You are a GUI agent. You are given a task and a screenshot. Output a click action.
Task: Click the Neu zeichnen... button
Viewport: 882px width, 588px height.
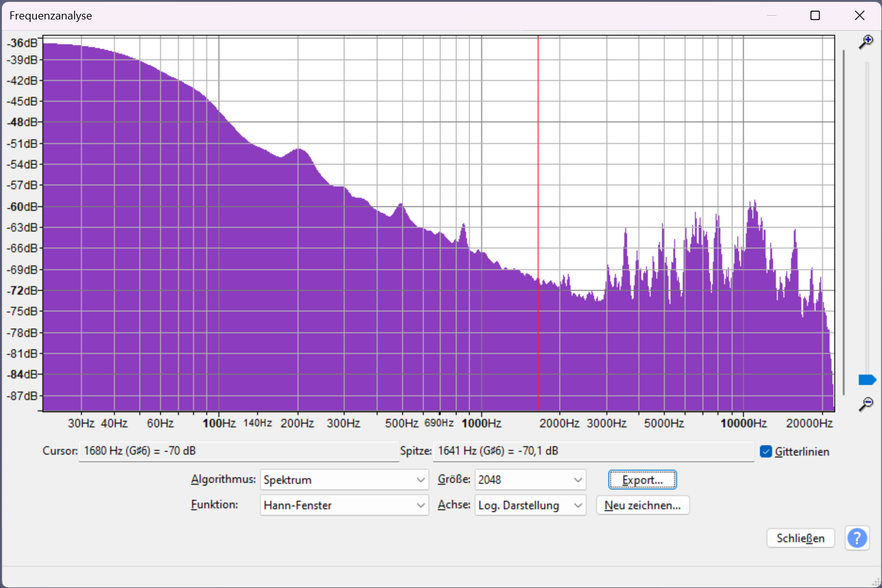pos(642,505)
